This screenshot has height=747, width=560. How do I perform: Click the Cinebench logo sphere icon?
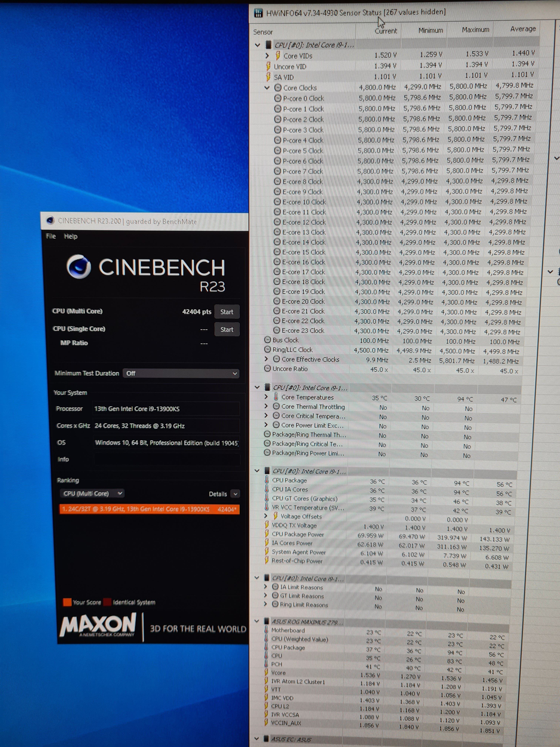[x=79, y=266]
